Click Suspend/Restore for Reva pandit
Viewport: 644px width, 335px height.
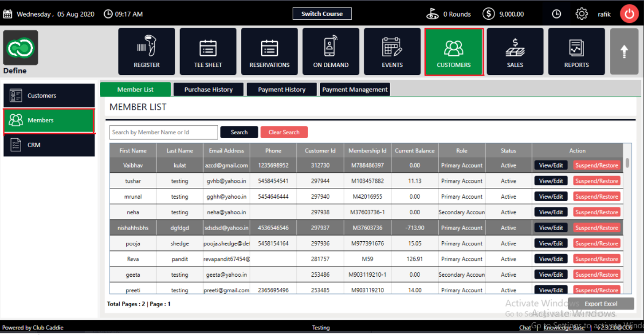click(x=597, y=259)
